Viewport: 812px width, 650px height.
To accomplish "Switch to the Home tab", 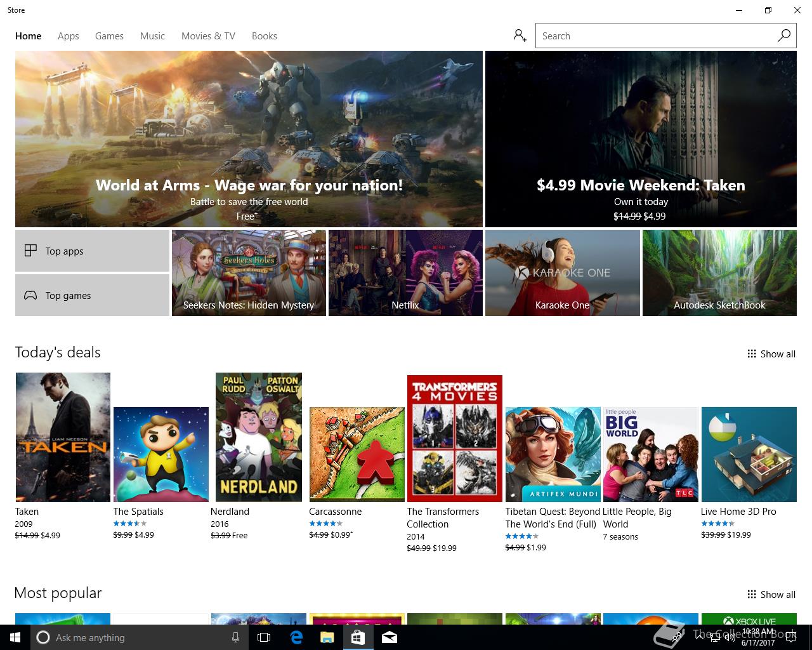I will coord(29,36).
